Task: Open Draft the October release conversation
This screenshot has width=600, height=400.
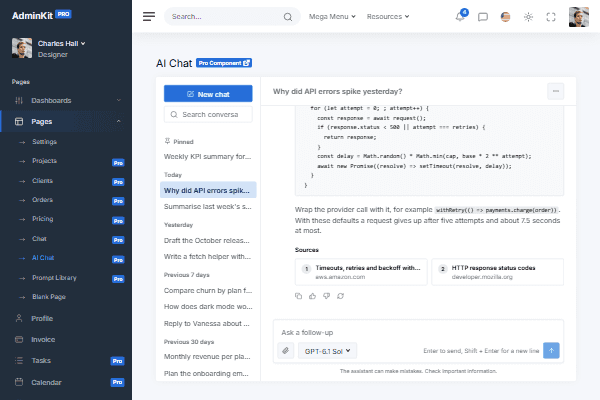Action: pyautogui.click(x=208, y=240)
